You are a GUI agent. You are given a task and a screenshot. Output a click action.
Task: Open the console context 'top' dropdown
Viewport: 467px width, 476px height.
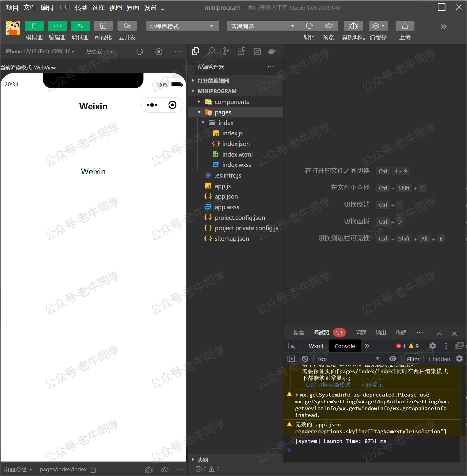pos(348,359)
